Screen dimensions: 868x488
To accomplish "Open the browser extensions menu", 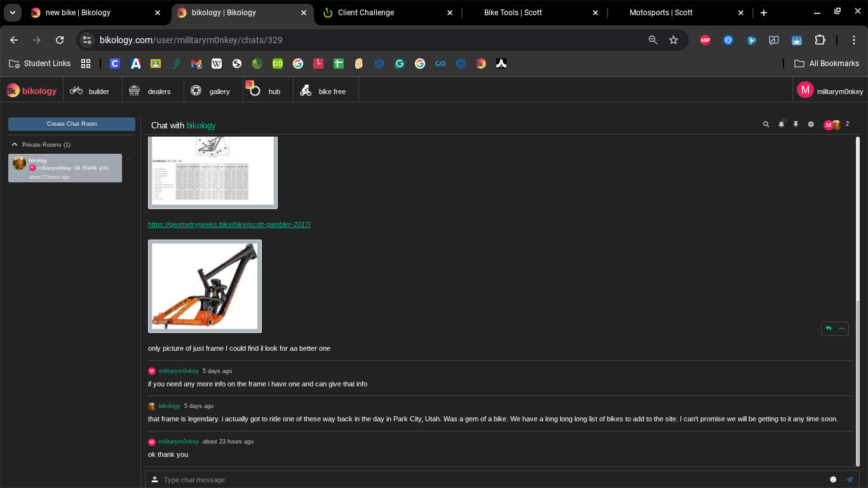I will click(x=820, y=39).
